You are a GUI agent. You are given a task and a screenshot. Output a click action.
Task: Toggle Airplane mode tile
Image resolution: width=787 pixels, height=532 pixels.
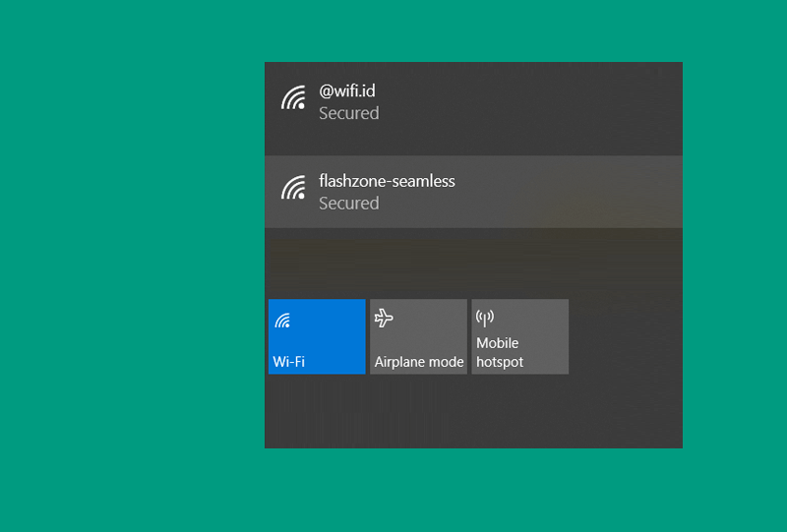coord(419,336)
